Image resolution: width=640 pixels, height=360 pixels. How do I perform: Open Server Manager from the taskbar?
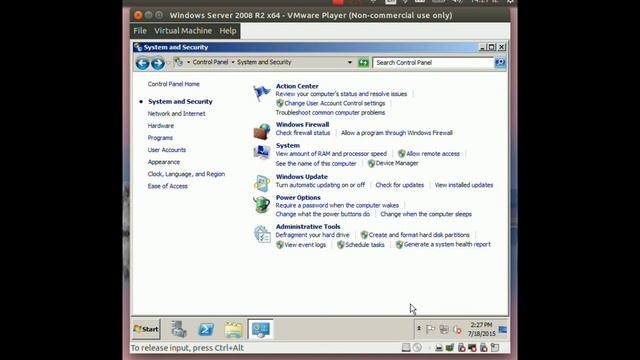[179, 329]
